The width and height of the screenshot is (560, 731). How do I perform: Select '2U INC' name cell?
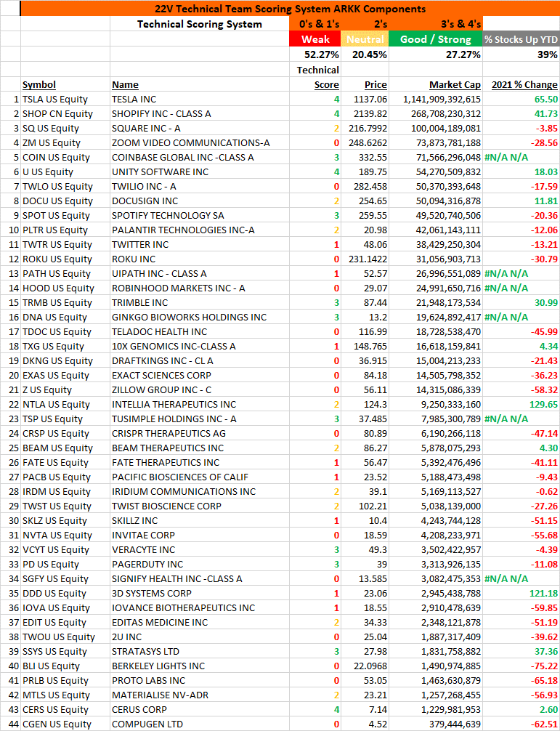200,637
